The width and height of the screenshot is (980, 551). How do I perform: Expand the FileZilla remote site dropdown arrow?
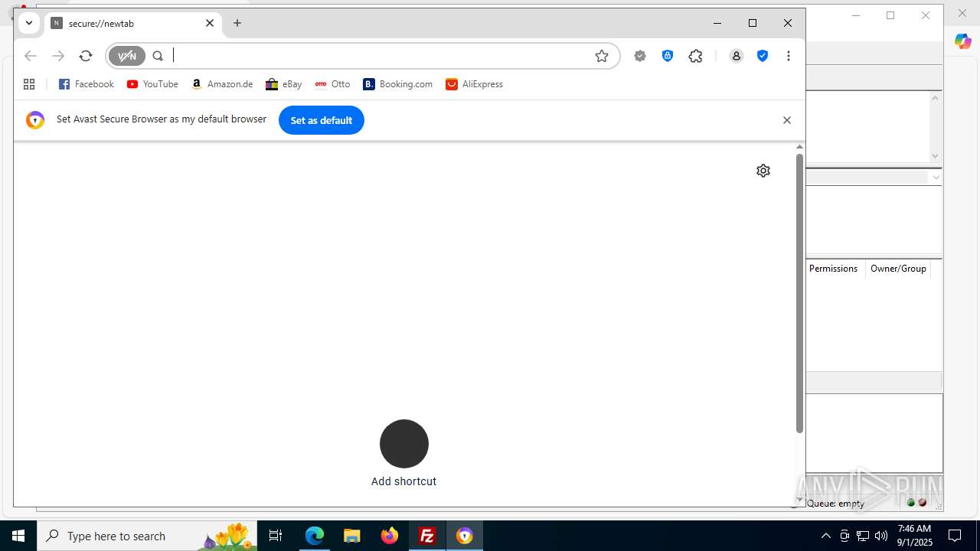click(936, 178)
